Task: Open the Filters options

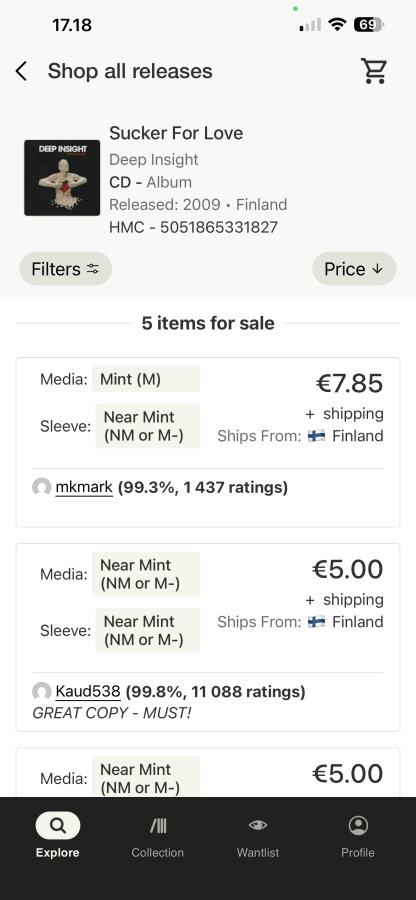Action: coord(65,269)
